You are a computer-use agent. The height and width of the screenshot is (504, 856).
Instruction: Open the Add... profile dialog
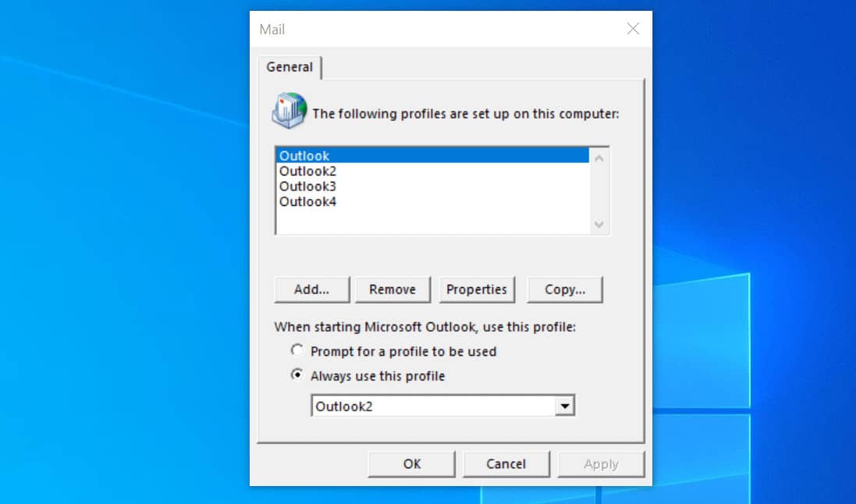(311, 289)
